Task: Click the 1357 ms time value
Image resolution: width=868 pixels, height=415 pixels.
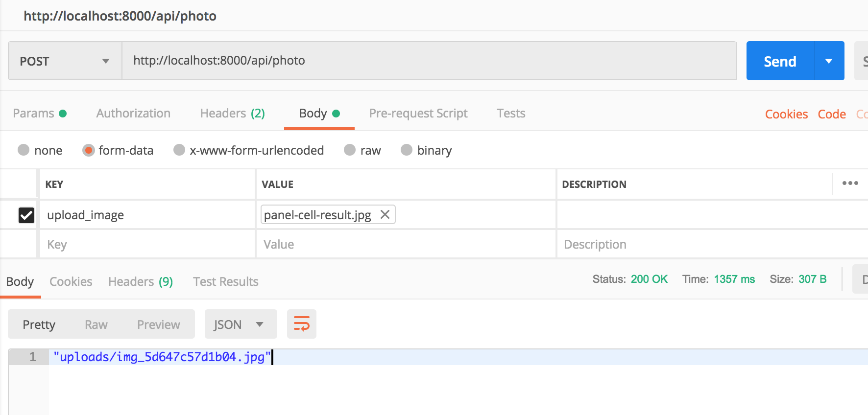Action: [x=734, y=279]
